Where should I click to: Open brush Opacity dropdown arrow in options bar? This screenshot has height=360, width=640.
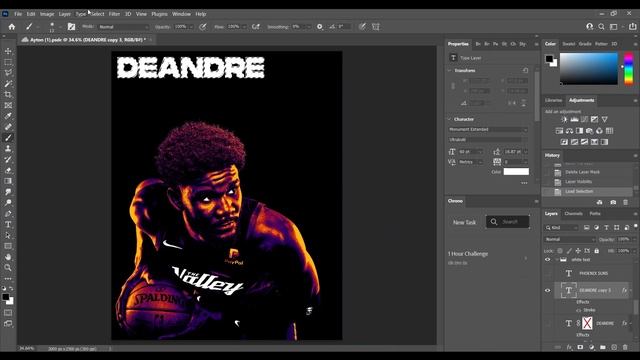(x=190, y=27)
